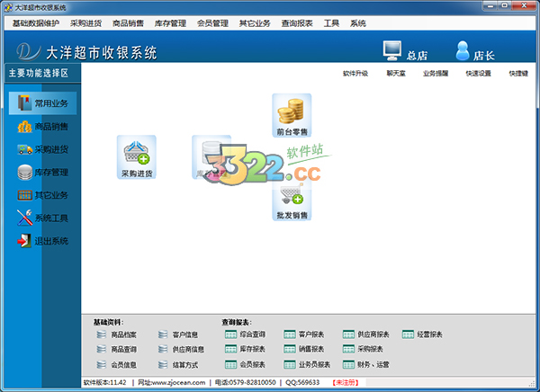Open the 快速设置 link

(479, 74)
